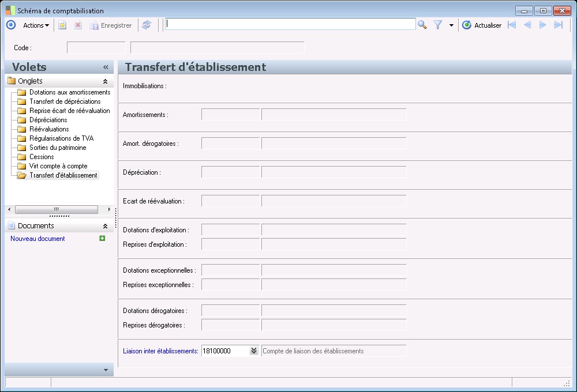Open the Cessions tree item
577x392 pixels.
click(x=42, y=157)
